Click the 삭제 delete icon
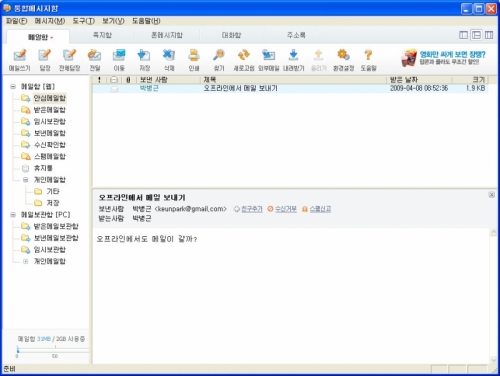Image resolution: width=500 pixels, height=376 pixels. [x=169, y=55]
